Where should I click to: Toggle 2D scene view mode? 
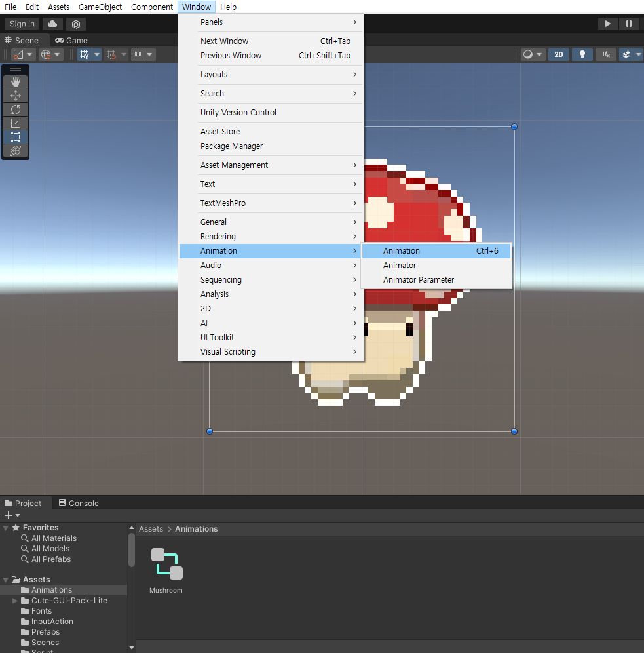point(559,54)
